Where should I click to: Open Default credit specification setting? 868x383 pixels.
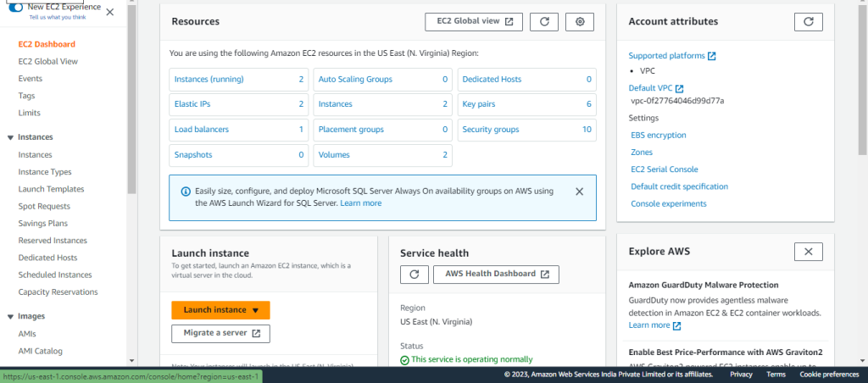(x=680, y=187)
